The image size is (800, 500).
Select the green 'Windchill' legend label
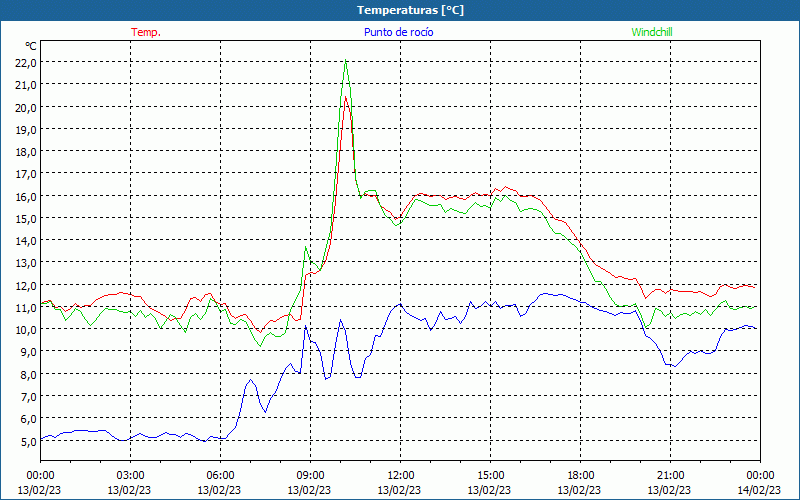[x=652, y=32]
